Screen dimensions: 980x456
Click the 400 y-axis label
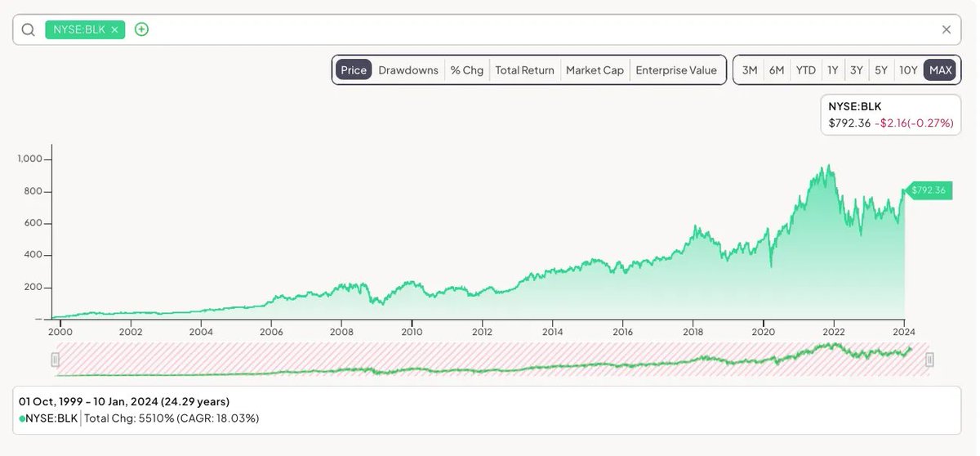31,255
